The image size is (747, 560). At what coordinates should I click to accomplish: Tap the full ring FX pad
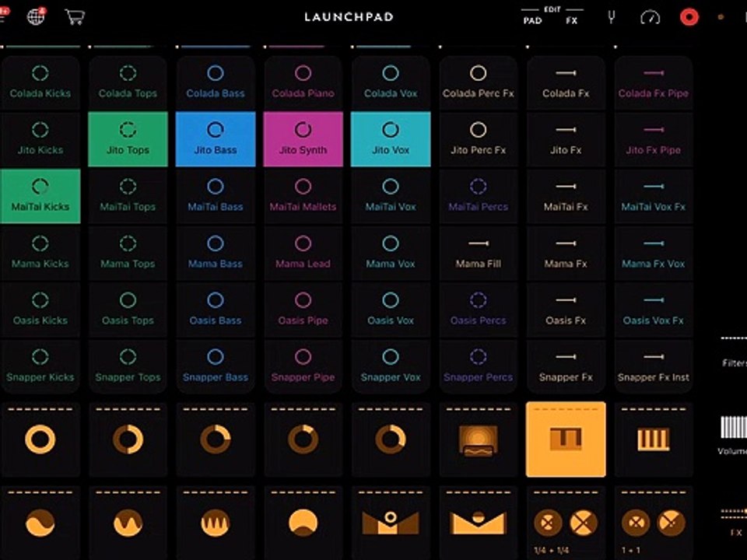40,439
